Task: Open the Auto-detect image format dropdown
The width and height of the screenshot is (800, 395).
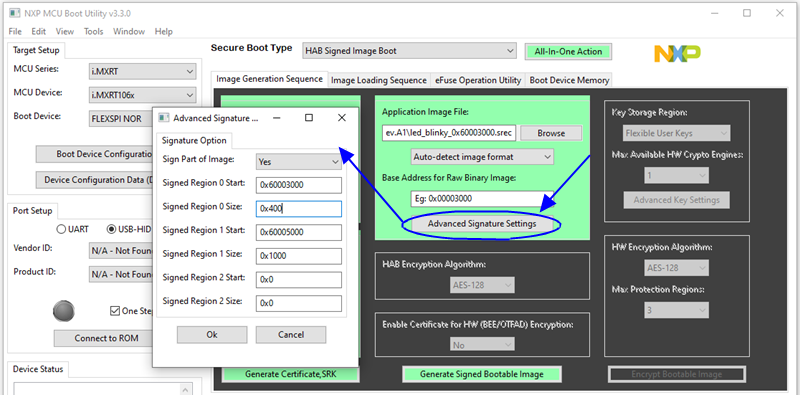Action: (x=482, y=157)
